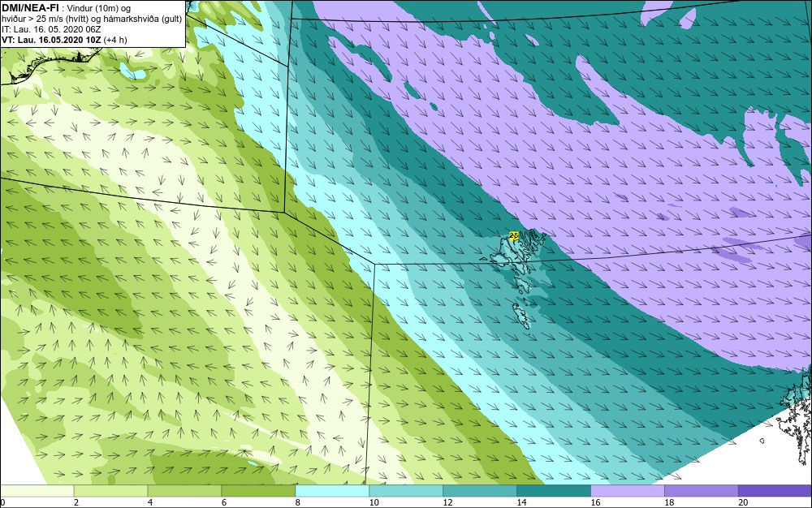Select the 10–12 m/s turquoise legend swatch
Viewport: 812px width, 508px height.
tap(406, 490)
